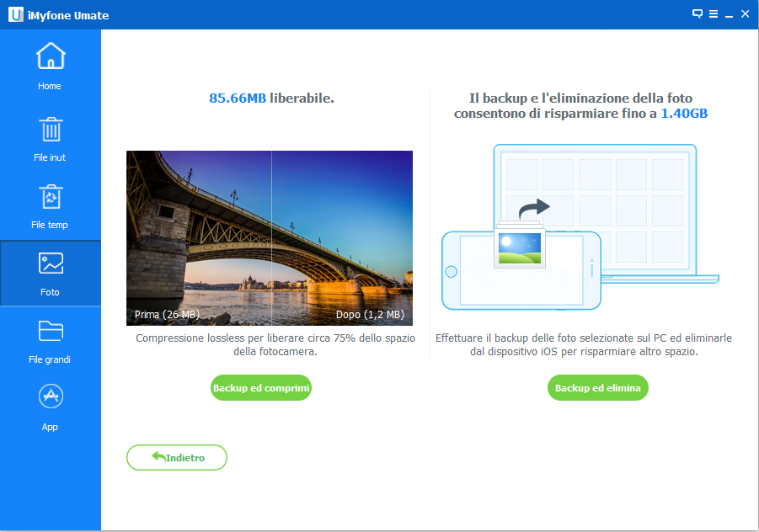The height and width of the screenshot is (532, 759).
Task: Go to the Foto picture icon
Action: coord(51,264)
